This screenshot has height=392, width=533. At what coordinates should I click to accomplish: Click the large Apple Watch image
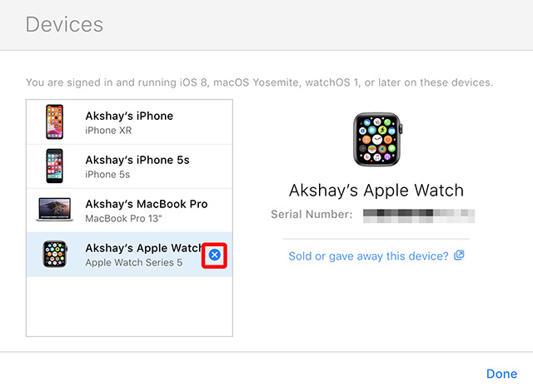pos(377,139)
